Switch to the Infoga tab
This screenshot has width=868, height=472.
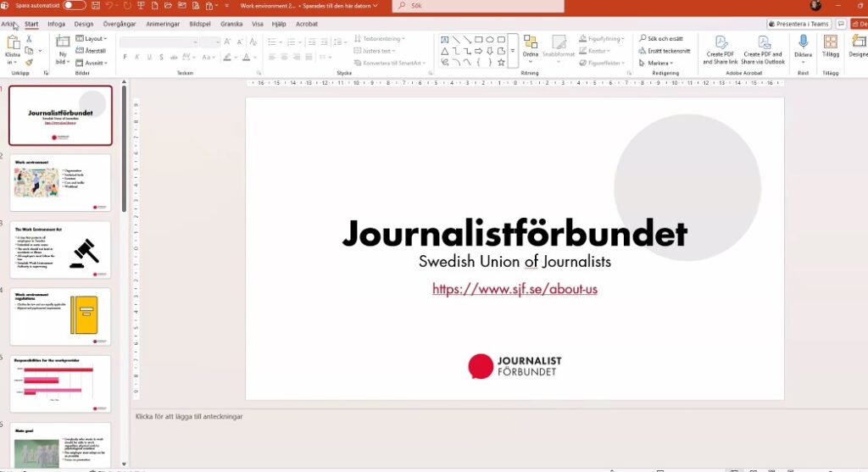56,24
